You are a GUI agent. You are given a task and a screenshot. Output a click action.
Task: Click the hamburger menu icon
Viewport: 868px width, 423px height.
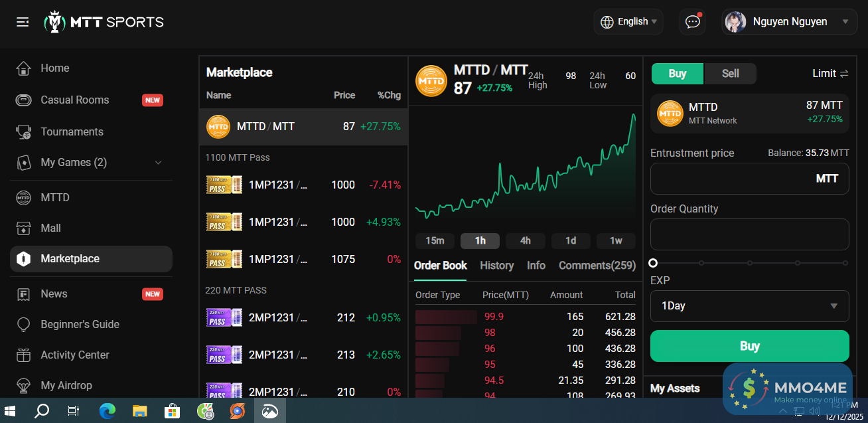pyautogui.click(x=23, y=22)
